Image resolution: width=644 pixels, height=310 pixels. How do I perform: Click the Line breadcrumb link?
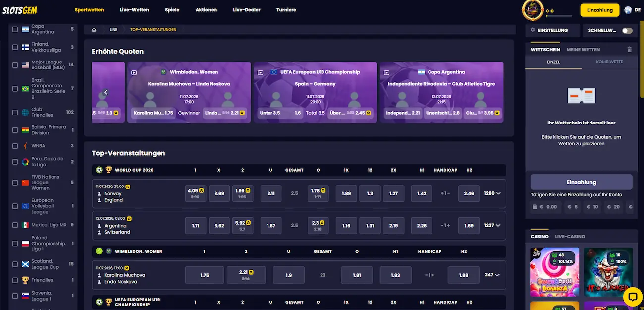pos(113,30)
